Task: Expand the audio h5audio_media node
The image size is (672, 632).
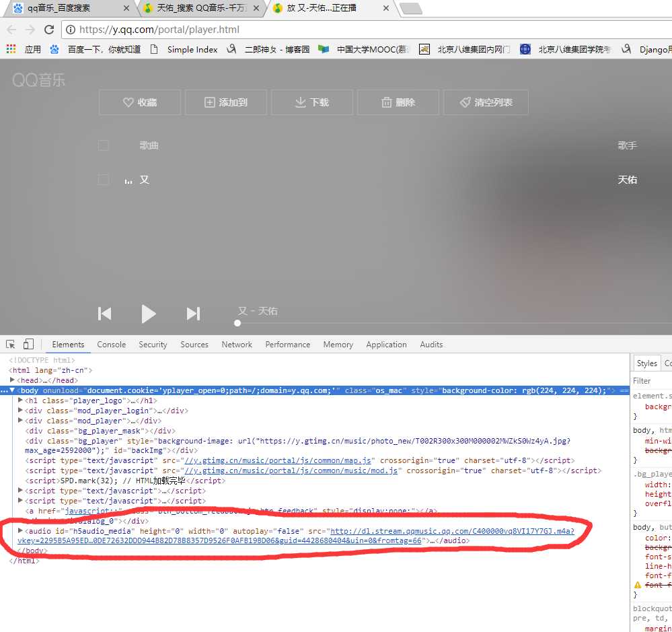Action: (x=20, y=531)
